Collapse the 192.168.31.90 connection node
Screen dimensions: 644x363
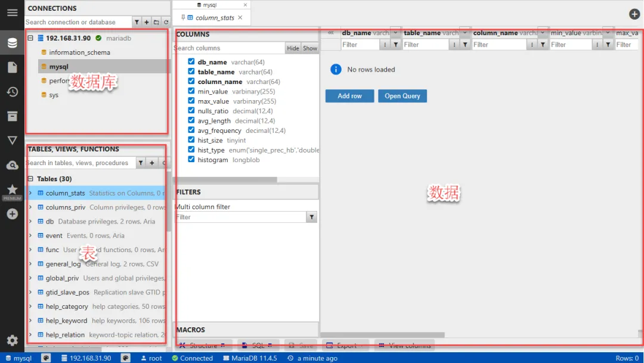30,38
